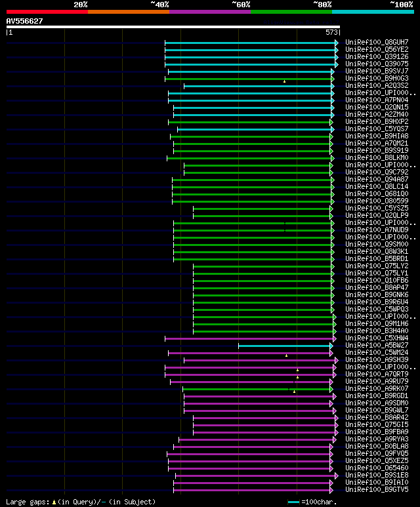Viewport: 420px width, 507px height.
Task: Click the red 20% identity legend segment
Action: tap(47, 12)
